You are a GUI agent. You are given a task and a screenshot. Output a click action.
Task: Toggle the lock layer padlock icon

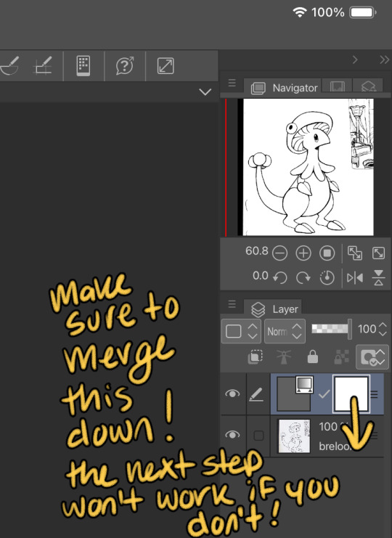pyautogui.click(x=312, y=356)
